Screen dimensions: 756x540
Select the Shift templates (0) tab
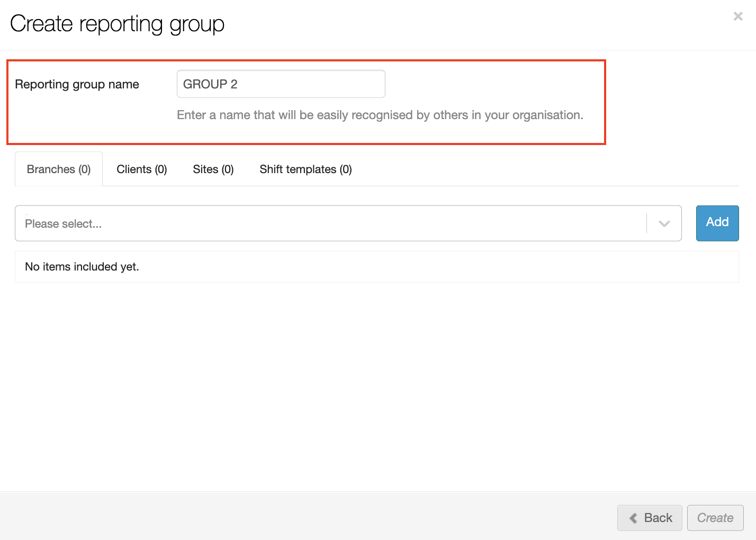click(x=305, y=169)
